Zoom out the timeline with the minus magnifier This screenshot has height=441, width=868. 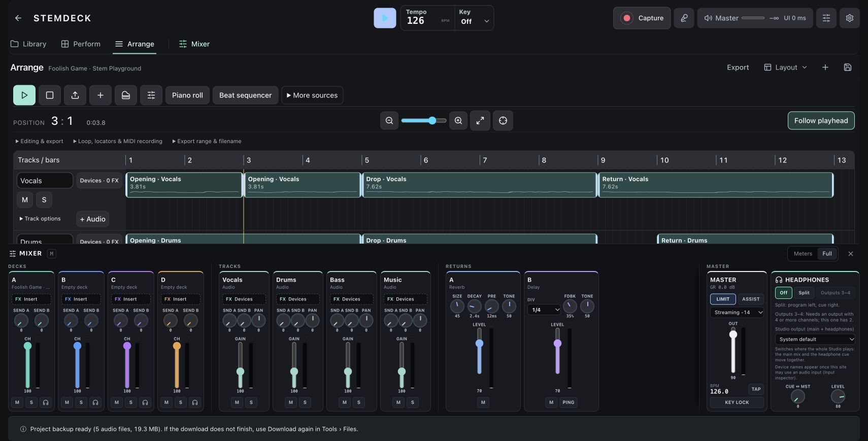389,121
